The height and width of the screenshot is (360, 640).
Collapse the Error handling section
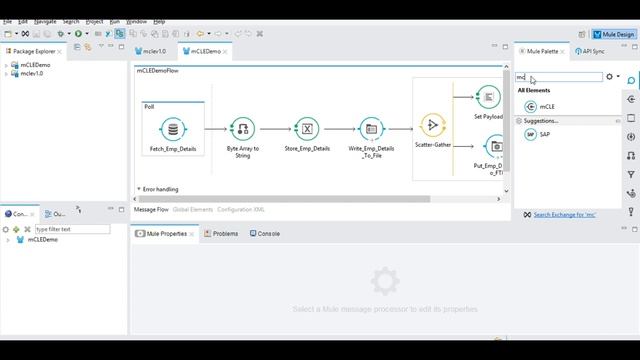[139, 189]
